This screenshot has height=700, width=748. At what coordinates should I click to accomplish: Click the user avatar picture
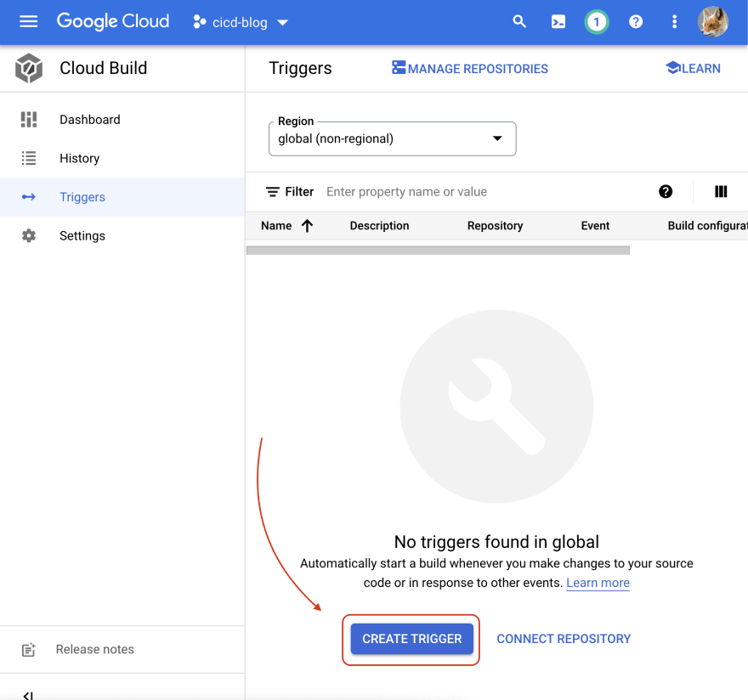click(712, 21)
